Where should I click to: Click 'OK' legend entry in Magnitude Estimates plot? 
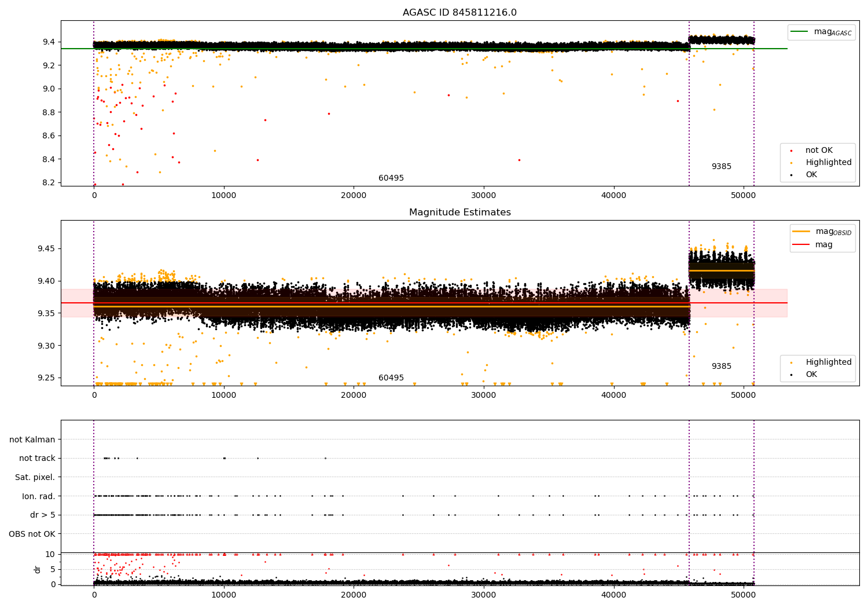(811, 375)
